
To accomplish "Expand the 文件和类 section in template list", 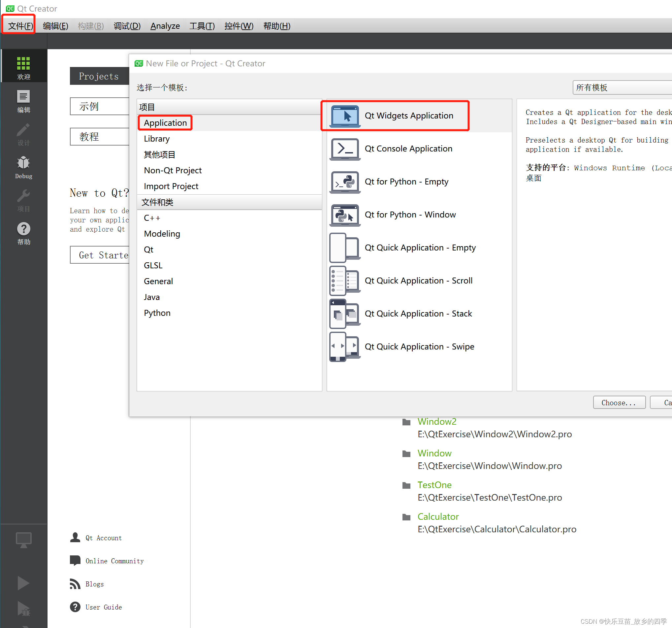I will click(159, 202).
